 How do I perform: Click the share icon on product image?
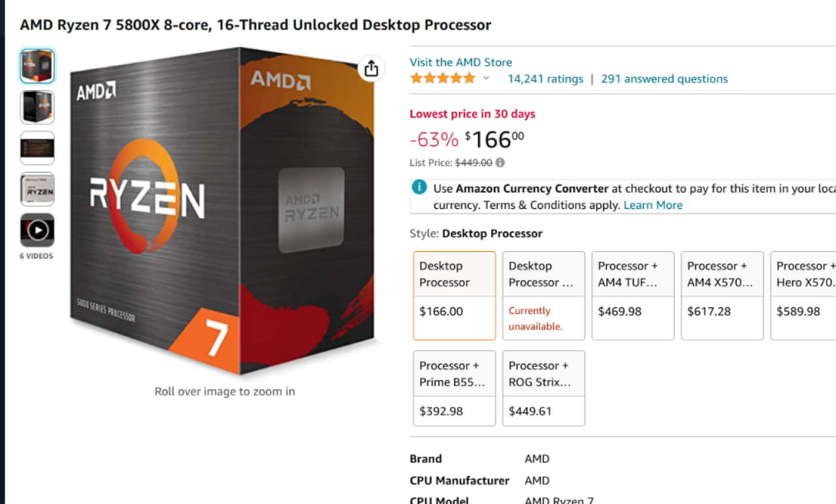click(371, 68)
